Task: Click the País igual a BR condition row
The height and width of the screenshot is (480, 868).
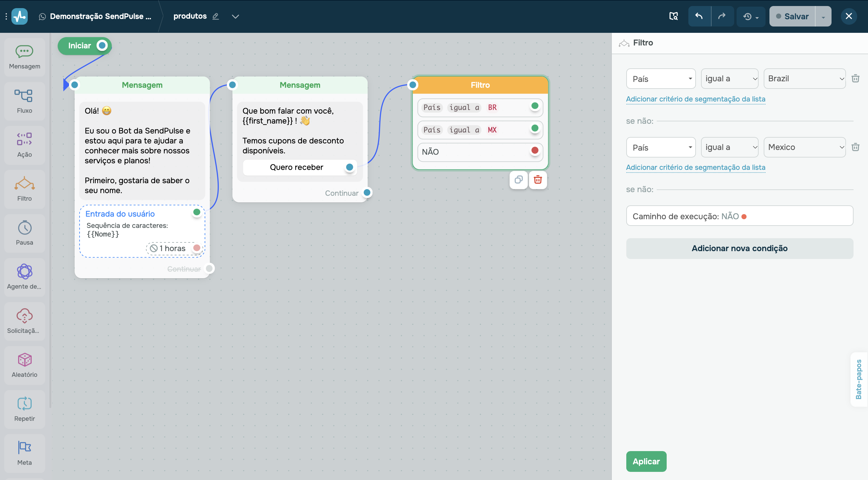Action: (480, 108)
